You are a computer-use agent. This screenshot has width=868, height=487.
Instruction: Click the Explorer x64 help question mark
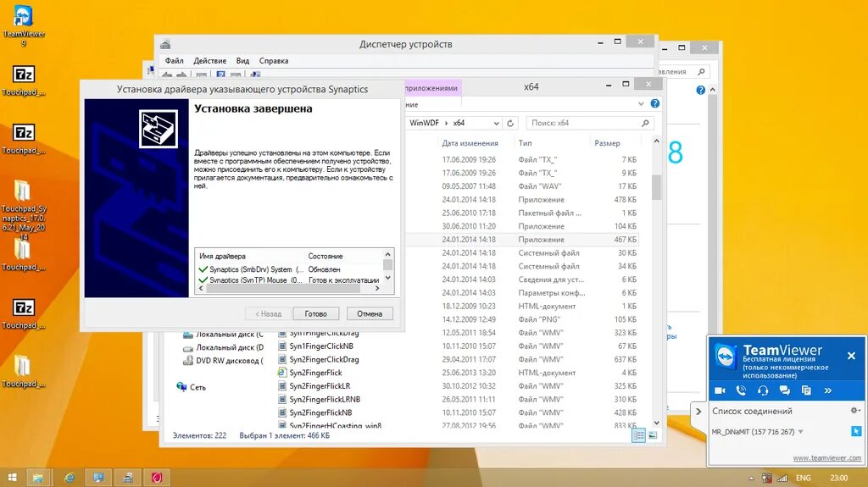[655, 103]
